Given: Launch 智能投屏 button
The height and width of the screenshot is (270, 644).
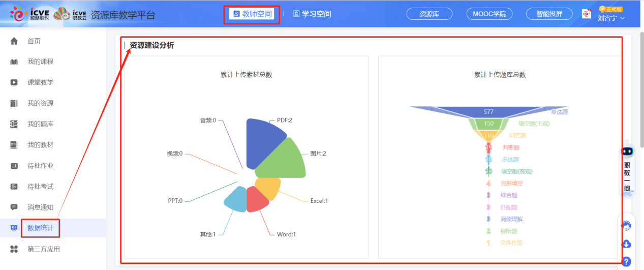Looking at the screenshot, I should [549, 14].
